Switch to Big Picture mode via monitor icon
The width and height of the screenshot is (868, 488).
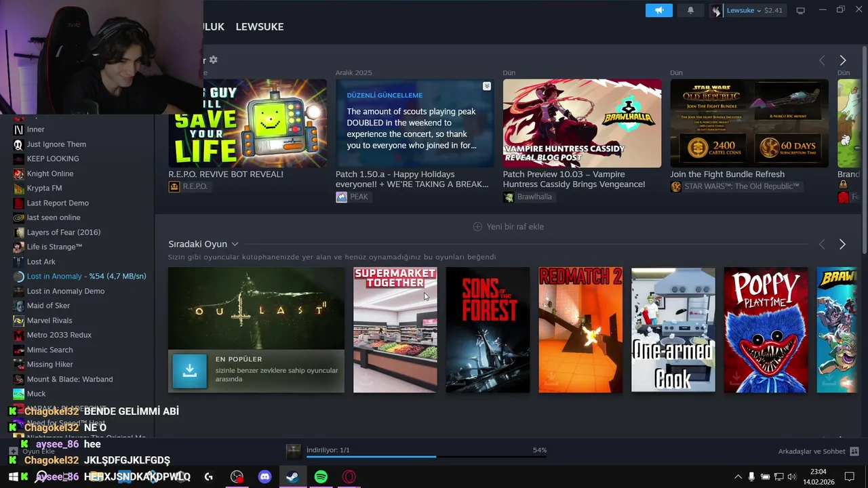click(x=800, y=10)
